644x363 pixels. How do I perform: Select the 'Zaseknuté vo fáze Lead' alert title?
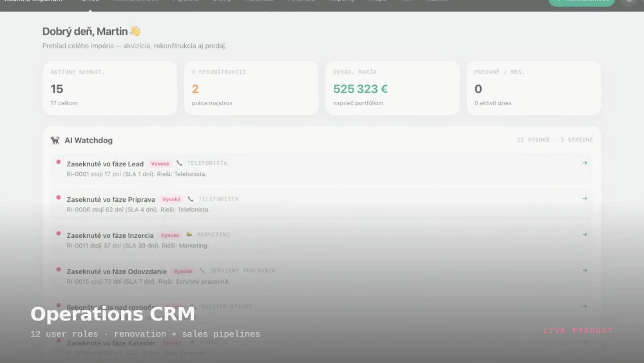pos(105,164)
